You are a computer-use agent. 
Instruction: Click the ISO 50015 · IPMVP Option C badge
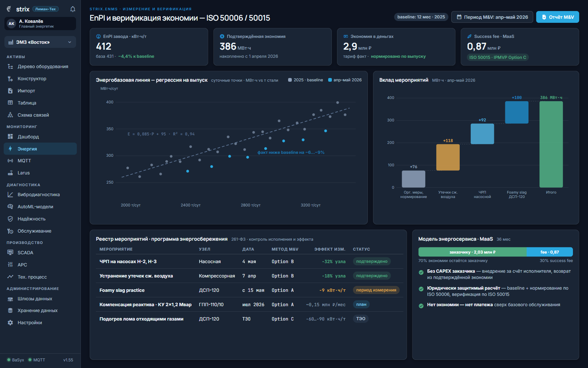pos(498,57)
